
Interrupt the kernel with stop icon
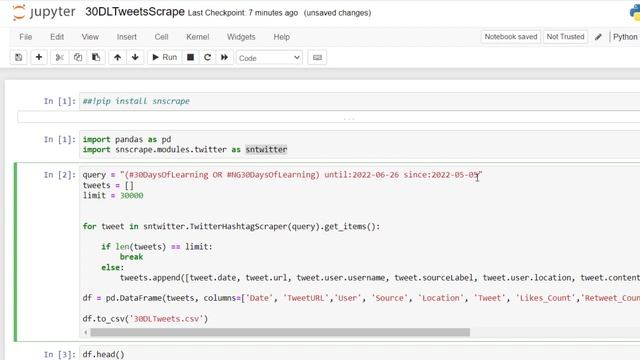[190, 58]
